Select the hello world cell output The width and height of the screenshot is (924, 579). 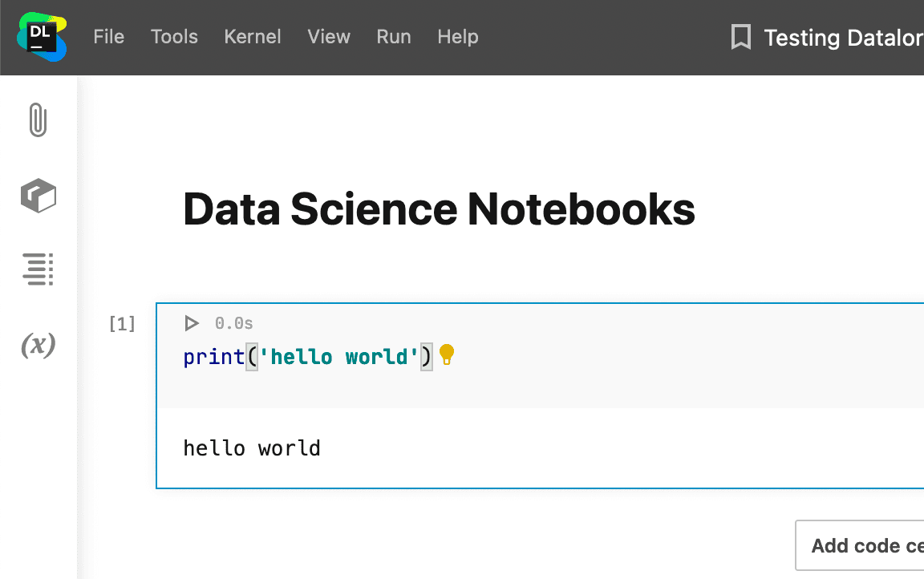click(251, 447)
